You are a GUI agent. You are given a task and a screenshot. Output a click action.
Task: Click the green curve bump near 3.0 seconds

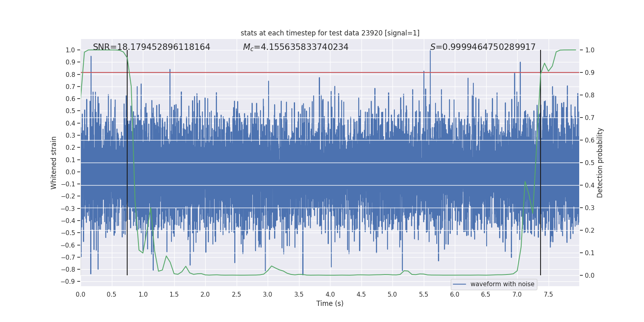(x=271, y=266)
